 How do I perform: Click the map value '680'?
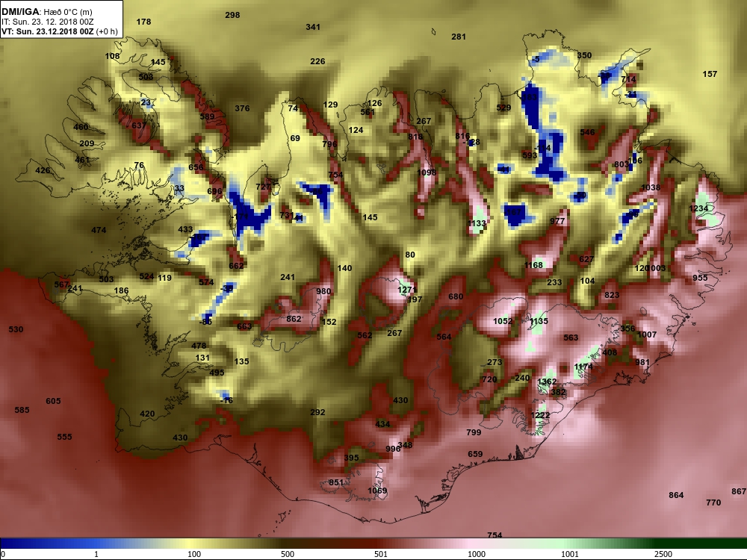tap(456, 296)
